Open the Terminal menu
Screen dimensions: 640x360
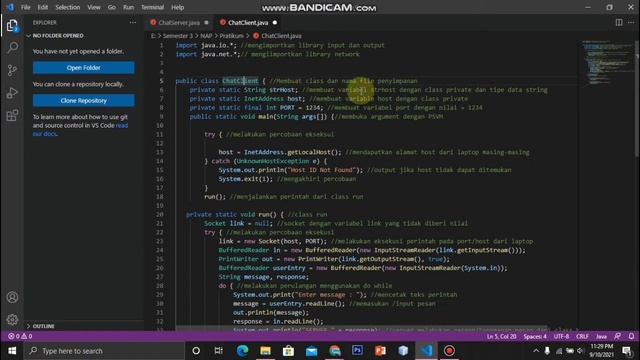click(152, 7)
